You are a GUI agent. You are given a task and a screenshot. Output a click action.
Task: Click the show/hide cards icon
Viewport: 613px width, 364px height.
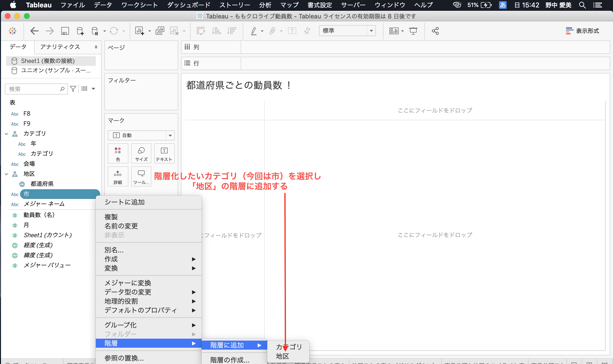tap(394, 31)
